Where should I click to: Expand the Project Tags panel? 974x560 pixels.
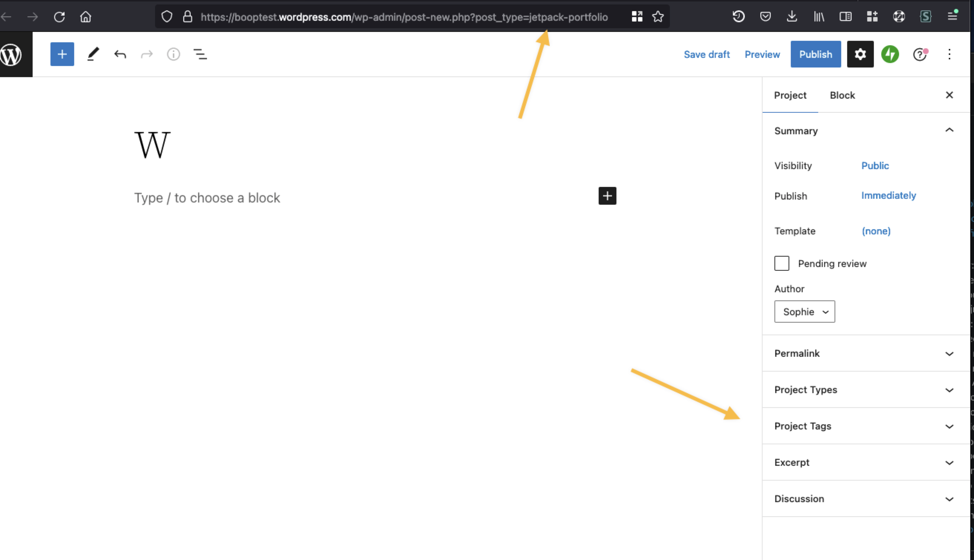coord(863,426)
